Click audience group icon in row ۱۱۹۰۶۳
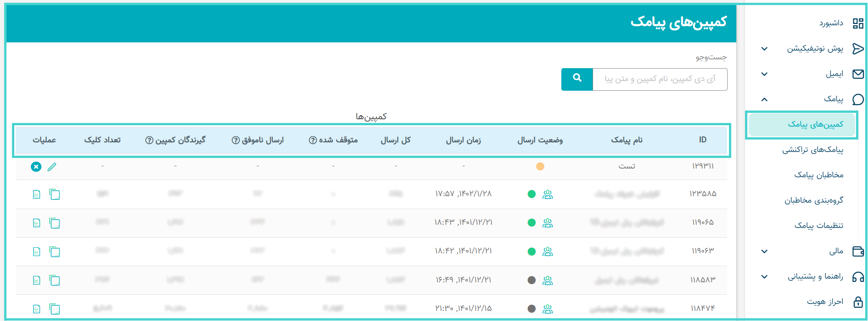The height and width of the screenshot is (321, 868). [x=548, y=252]
